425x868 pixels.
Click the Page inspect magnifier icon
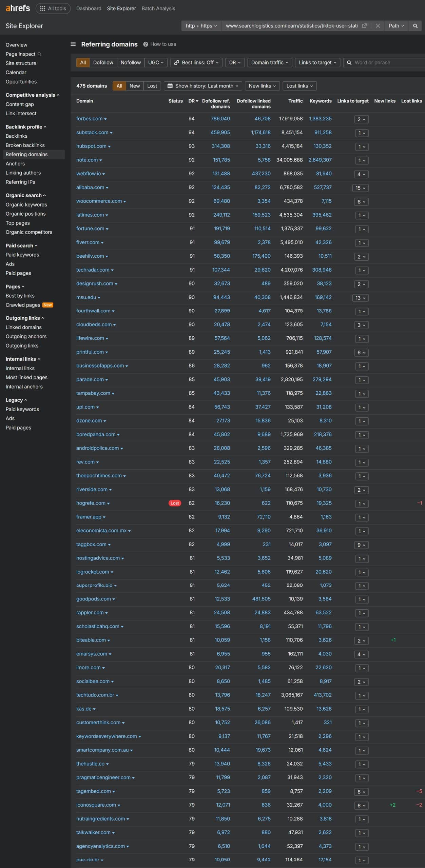39,54
